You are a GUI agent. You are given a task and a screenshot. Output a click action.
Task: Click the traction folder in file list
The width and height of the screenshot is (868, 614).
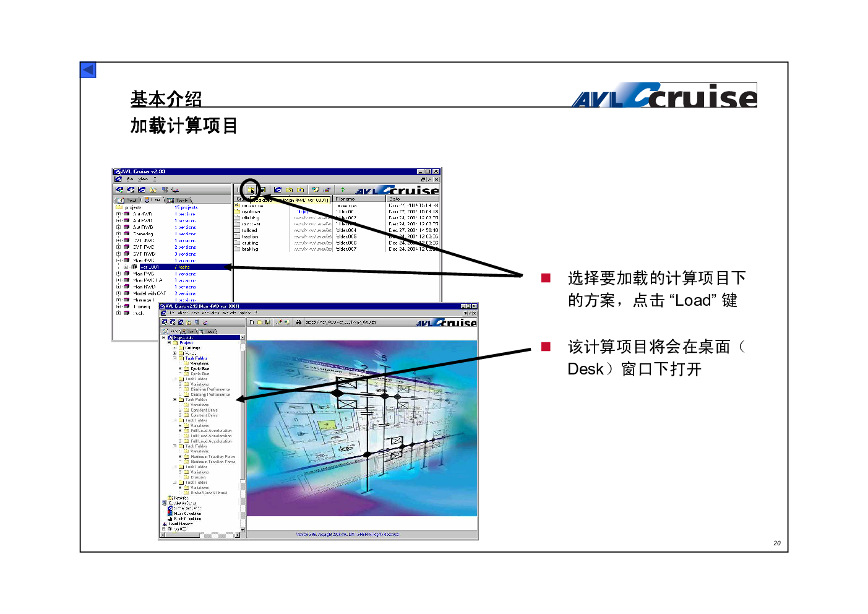[x=250, y=236]
